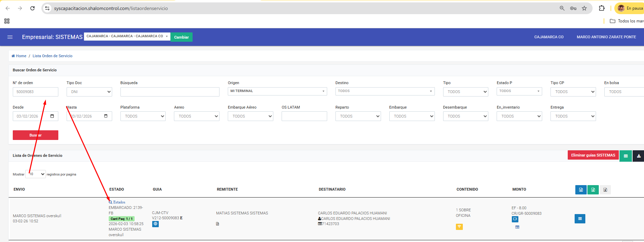Click the blue tag icon under monto
This screenshot has width=644, height=242.
tap(515, 219)
